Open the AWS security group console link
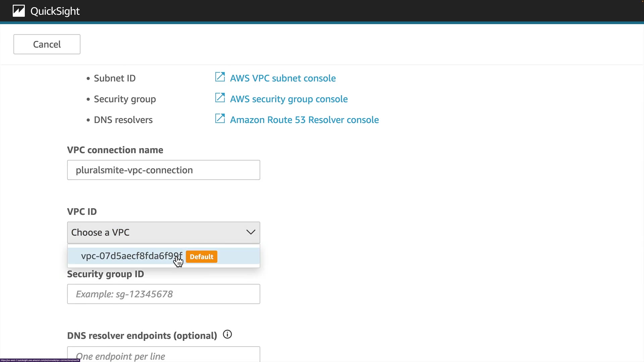This screenshot has height=362, width=644. 289,99
